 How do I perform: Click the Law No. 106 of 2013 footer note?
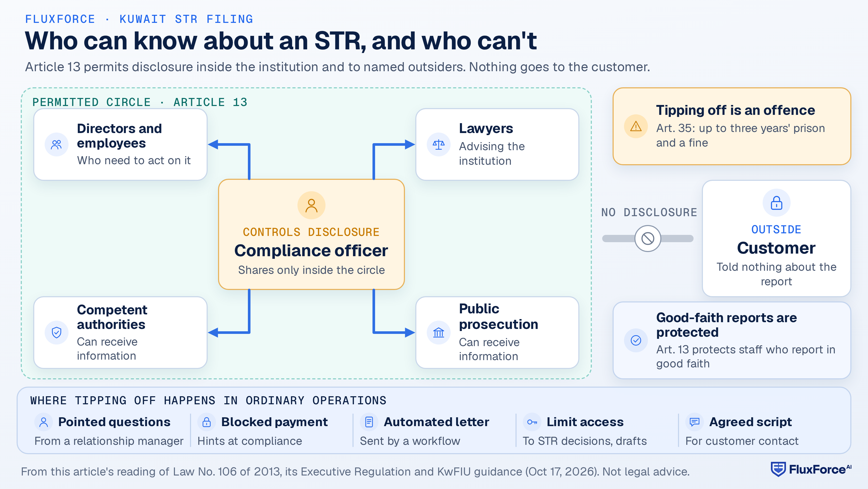(355, 472)
